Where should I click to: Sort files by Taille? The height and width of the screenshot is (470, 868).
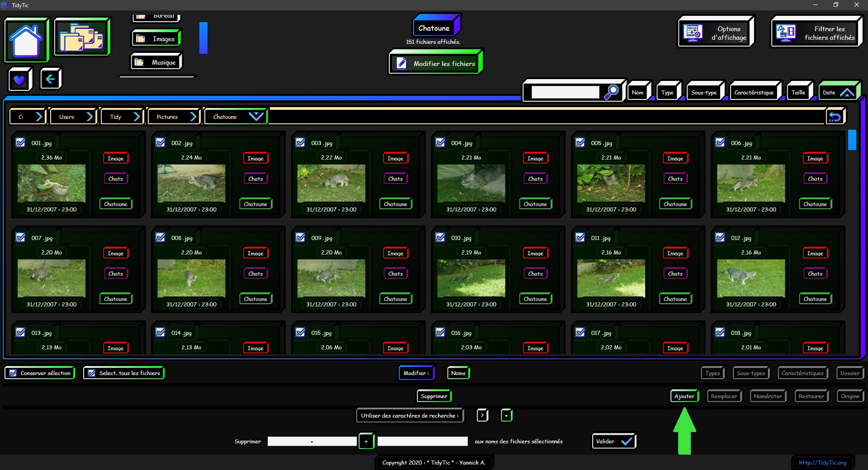point(798,93)
